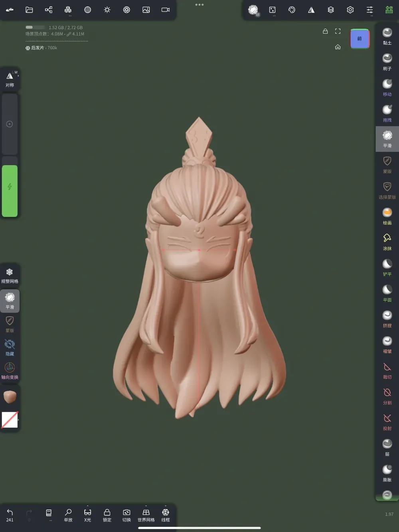The width and height of the screenshot is (399, 532).
Task: Select the Crease (褶皱) tool
Action: 387,344
